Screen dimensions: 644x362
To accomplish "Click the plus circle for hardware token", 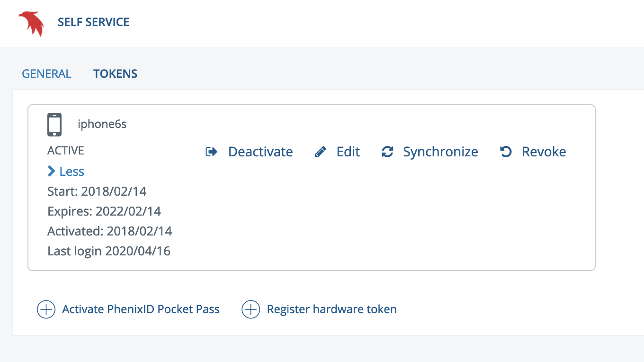I will click(251, 310).
